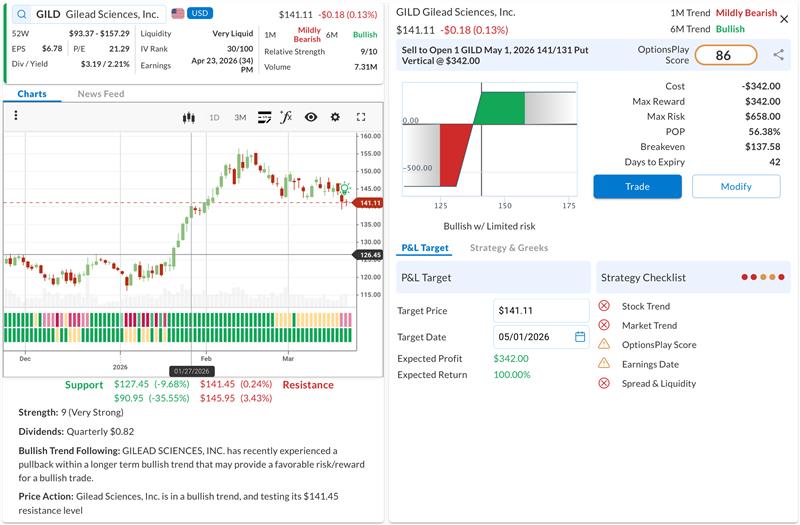Open the fx indicators menu
Image resolution: width=800 pixels, height=525 pixels.
pyautogui.click(x=286, y=117)
